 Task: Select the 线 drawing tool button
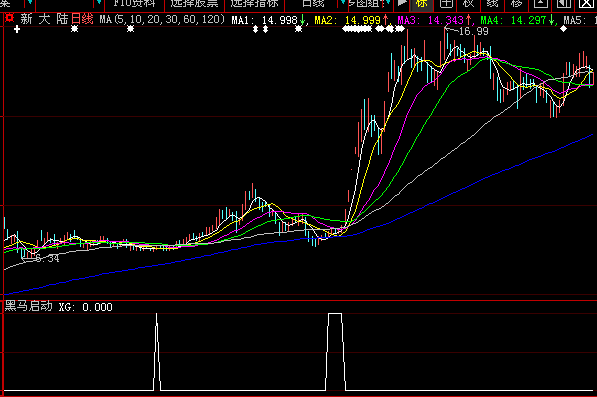[492, 3]
